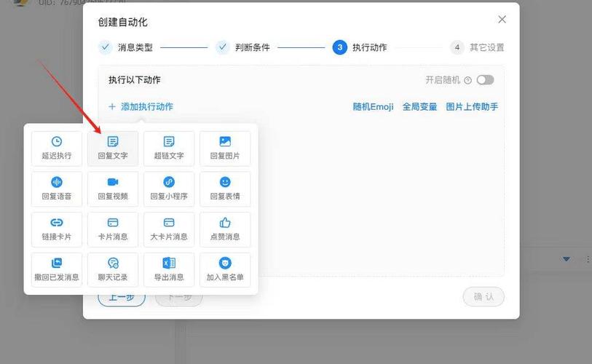This screenshot has height=364, width=592.
Task: Pick the 撤回已发消息 recall action
Action: (57, 269)
